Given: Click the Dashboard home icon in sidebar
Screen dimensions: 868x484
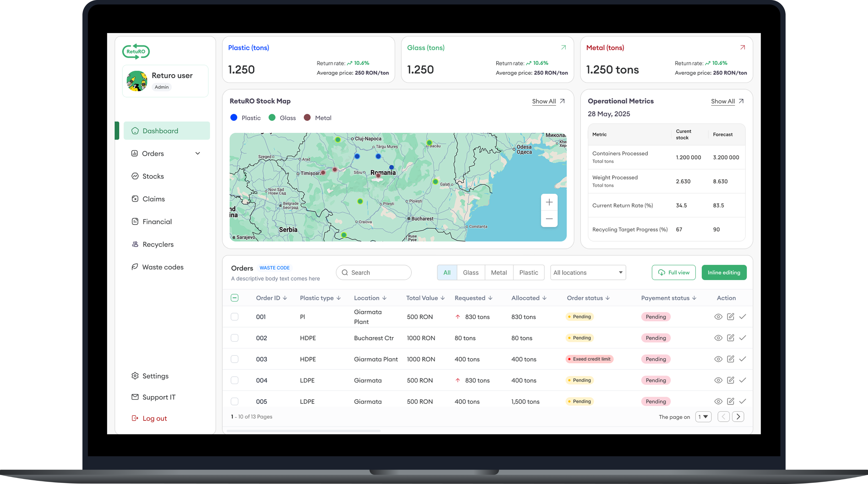Looking at the screenshot, I should pyautogui.click(x=135, y=131).
